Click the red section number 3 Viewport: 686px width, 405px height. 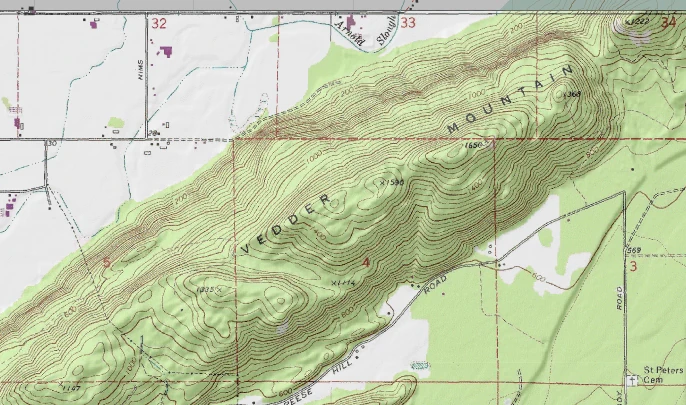(633, 267)
